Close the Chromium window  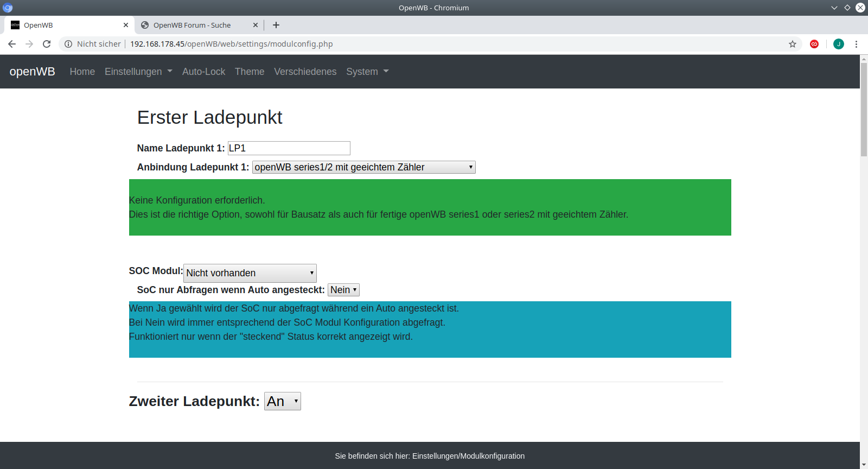tap(860, 8)
